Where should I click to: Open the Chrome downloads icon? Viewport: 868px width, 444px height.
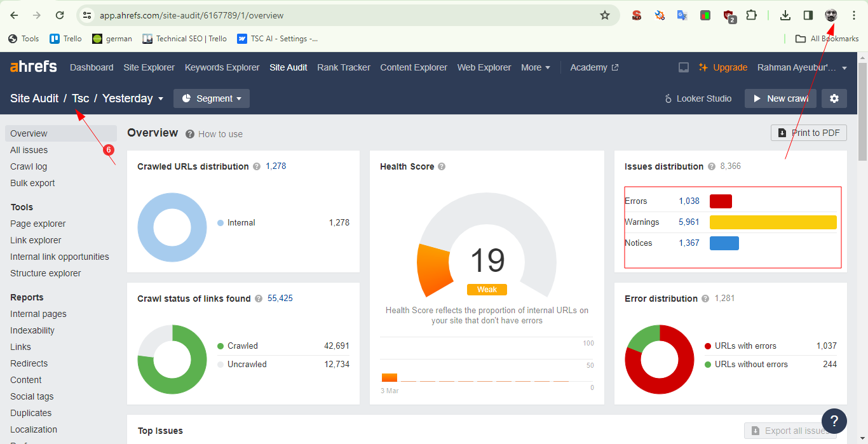785,15
